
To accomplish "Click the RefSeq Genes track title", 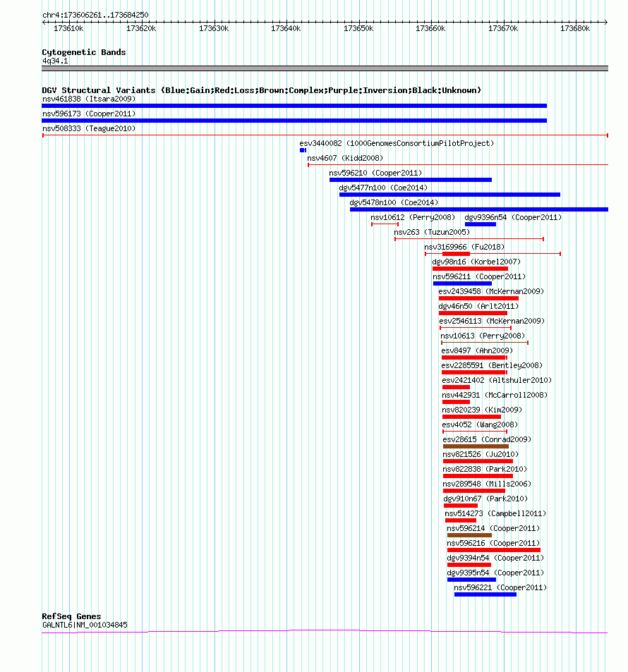I will 72,616.
